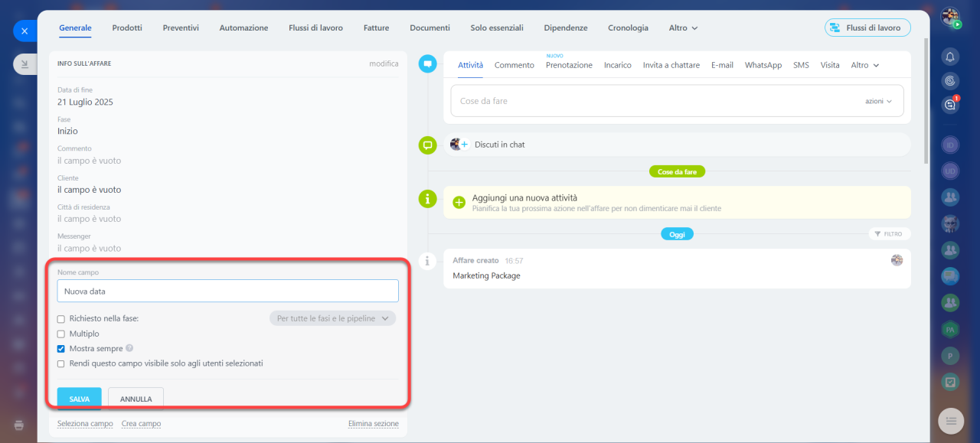The width and height of the screenshot is (980, 443).
Task: Open the Automazione tab
Action: tap(243, 28)
